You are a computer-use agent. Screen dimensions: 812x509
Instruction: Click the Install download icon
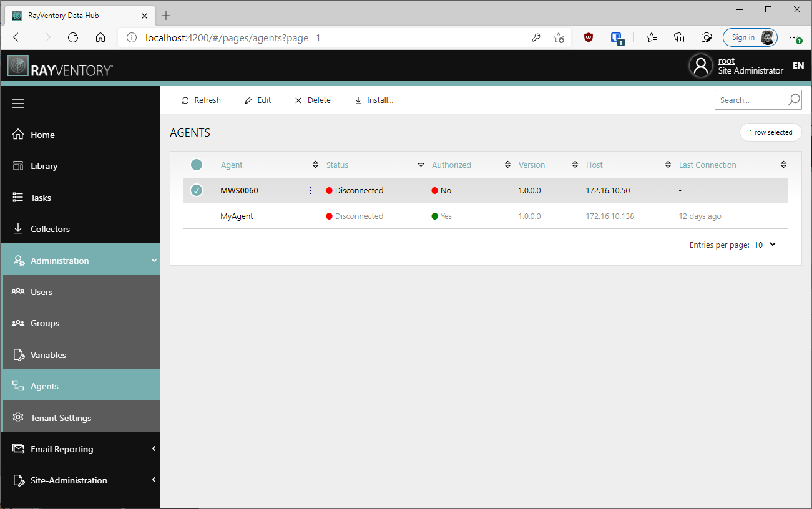click(x=358, y=100)
